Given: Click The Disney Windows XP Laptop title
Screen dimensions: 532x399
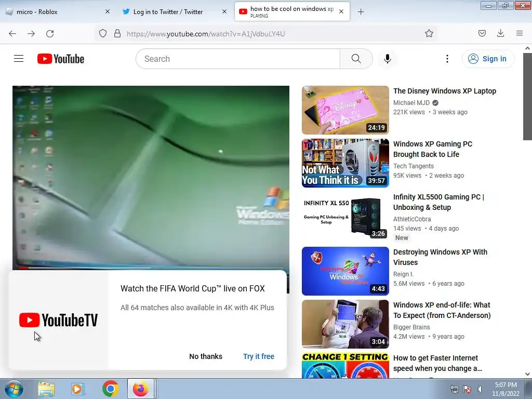Looking at the screenshot, I should pos(445,91).
